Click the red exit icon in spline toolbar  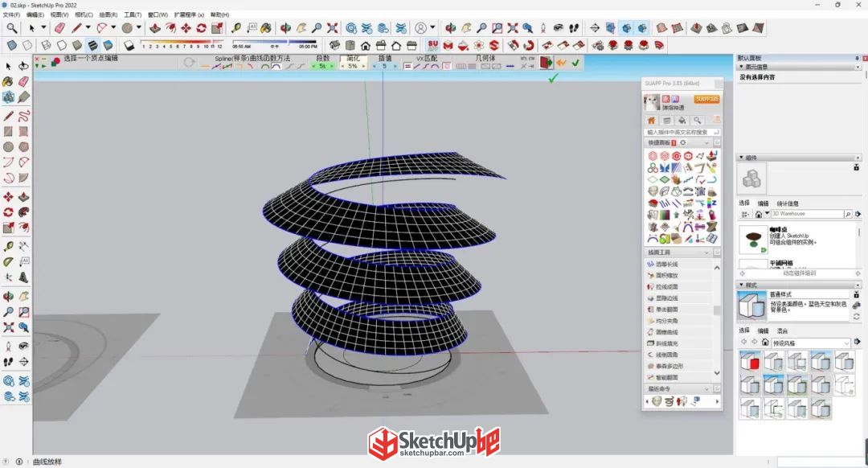[547, 63]
